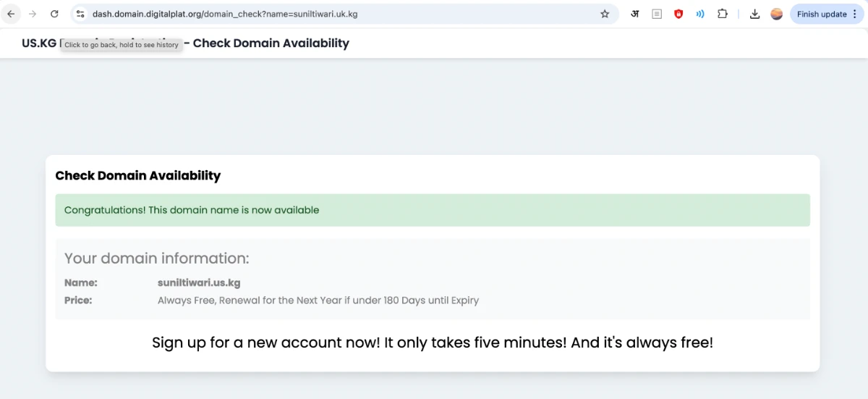This screenshot has width=868, height=399.
Task: Click the green domain available banner
Action: [433, 210]
